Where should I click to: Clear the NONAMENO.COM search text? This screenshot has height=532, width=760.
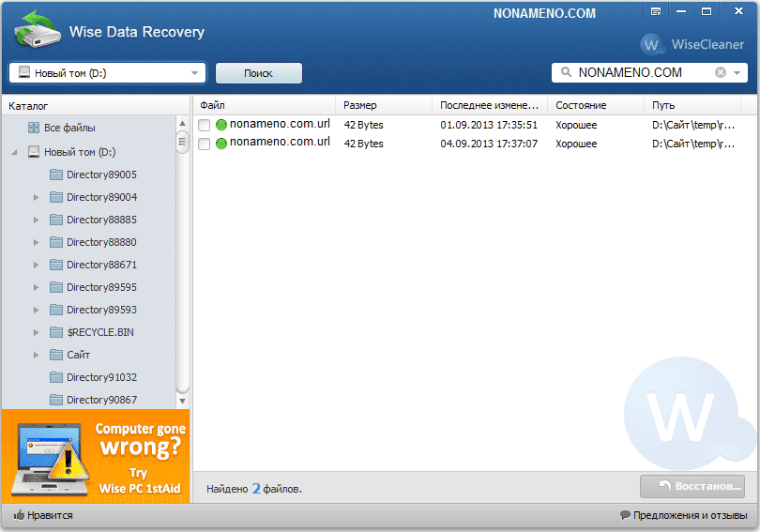click(721, 72)
